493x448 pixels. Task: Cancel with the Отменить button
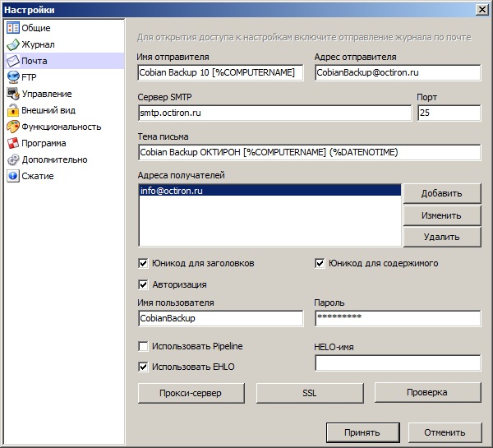(x=445, y=432)
